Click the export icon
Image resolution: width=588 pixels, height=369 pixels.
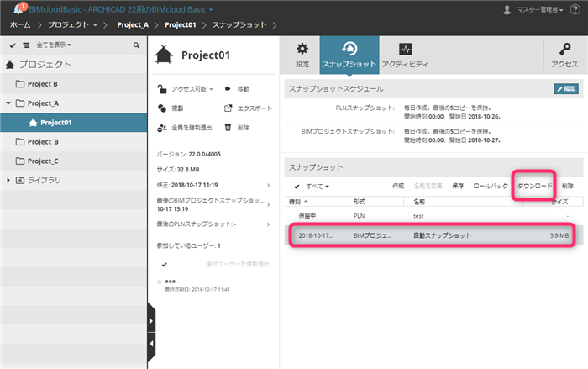[228, 108]
